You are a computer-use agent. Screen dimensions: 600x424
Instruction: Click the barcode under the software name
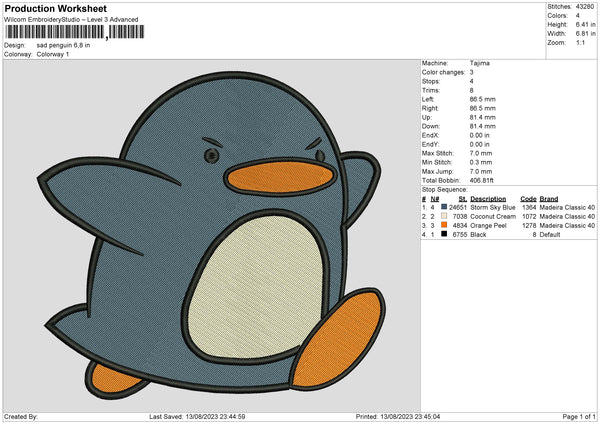pos(75,32)
